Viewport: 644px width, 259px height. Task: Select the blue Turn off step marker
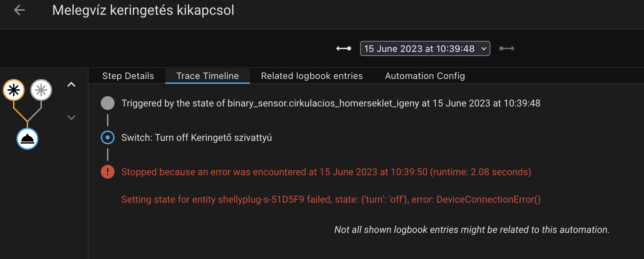[108, 137]
